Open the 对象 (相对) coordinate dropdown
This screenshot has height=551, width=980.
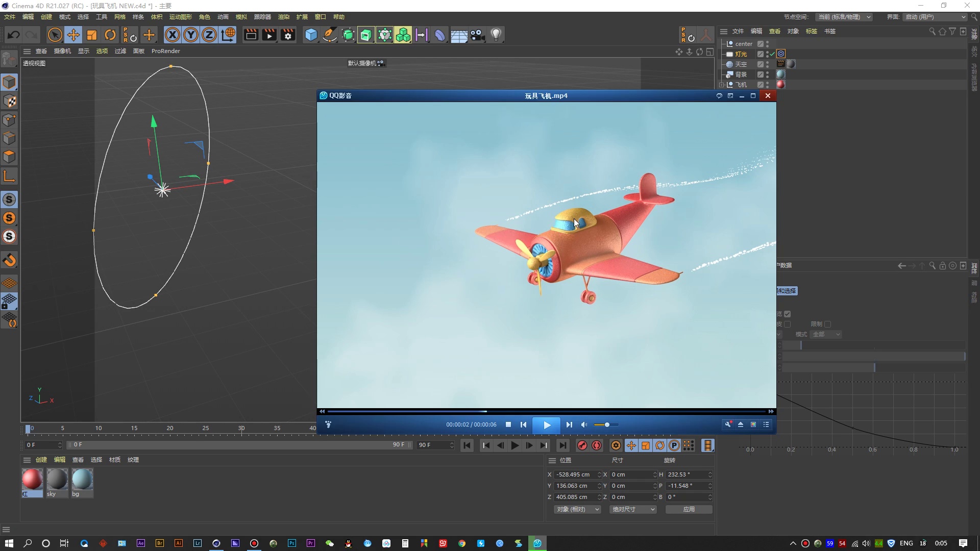(577, 509)
